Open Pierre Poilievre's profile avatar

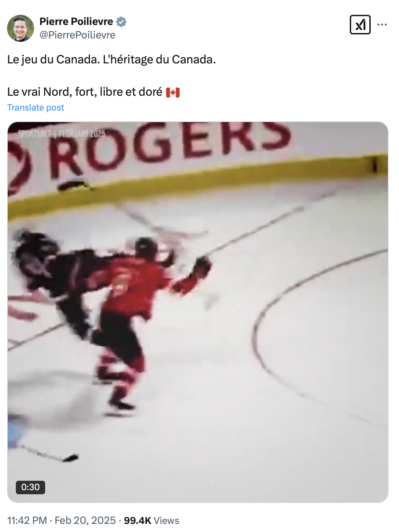click(21, 28)
